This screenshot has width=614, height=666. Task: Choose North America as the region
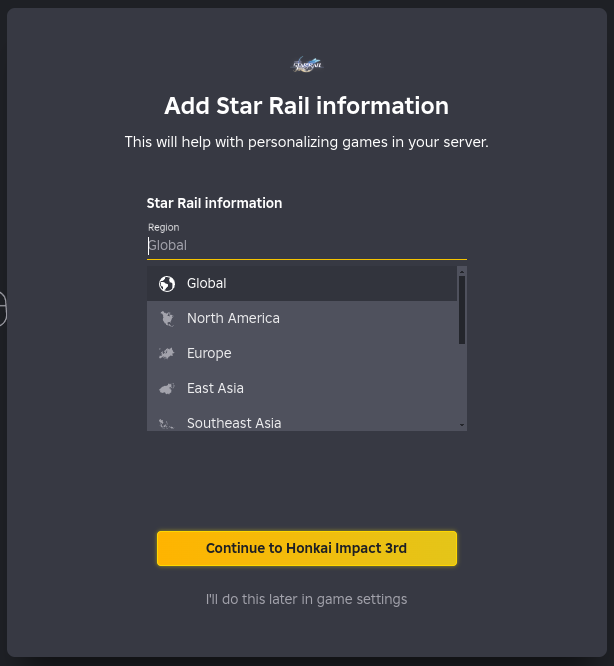(x=233, y=319)
